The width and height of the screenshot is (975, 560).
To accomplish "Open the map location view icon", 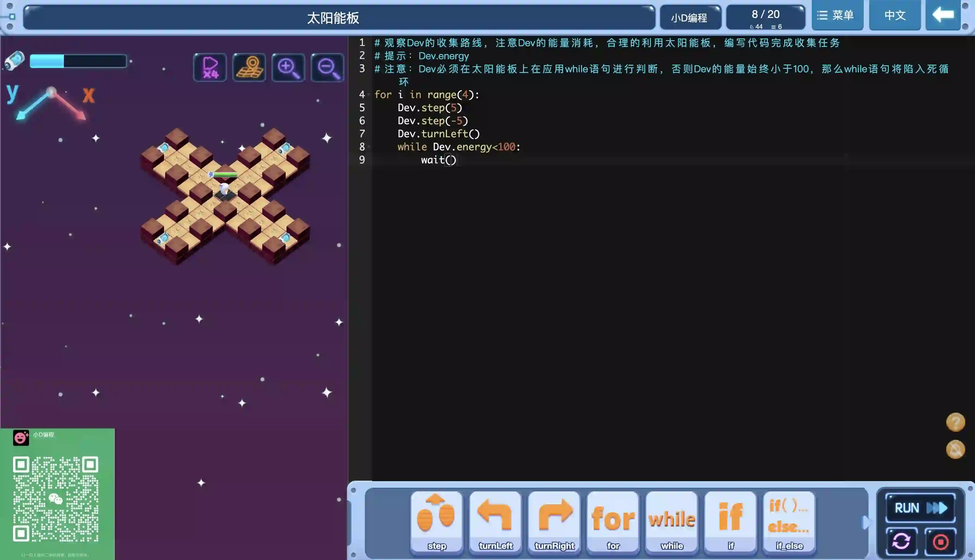I will [x=249, y=68].
